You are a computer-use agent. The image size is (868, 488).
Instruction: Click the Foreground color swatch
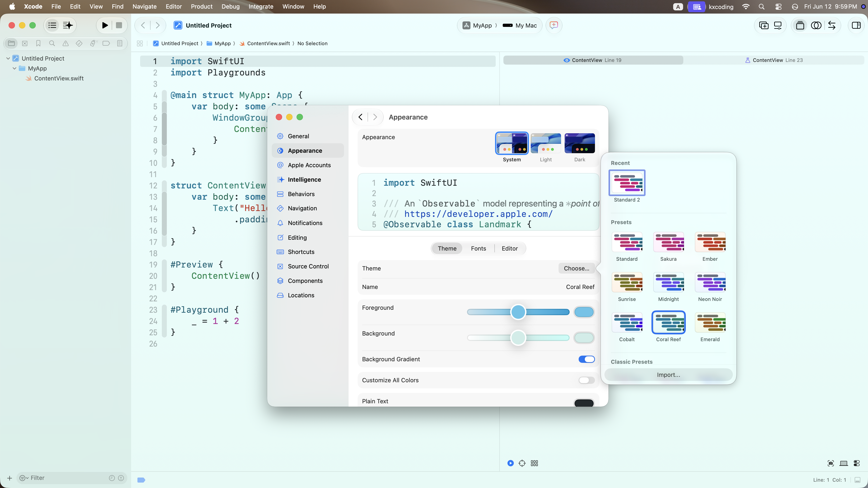click(x=584, y=312)
